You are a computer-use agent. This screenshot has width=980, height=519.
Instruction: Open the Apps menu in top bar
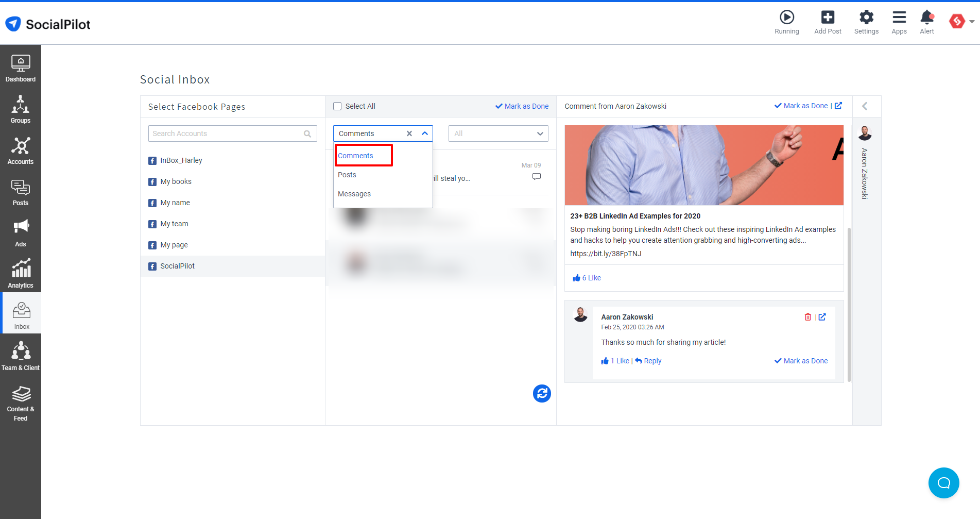tap(899, 22)
